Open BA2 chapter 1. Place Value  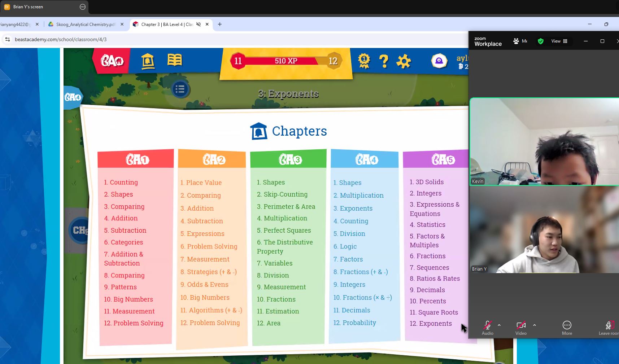click(x=201, y=183)
